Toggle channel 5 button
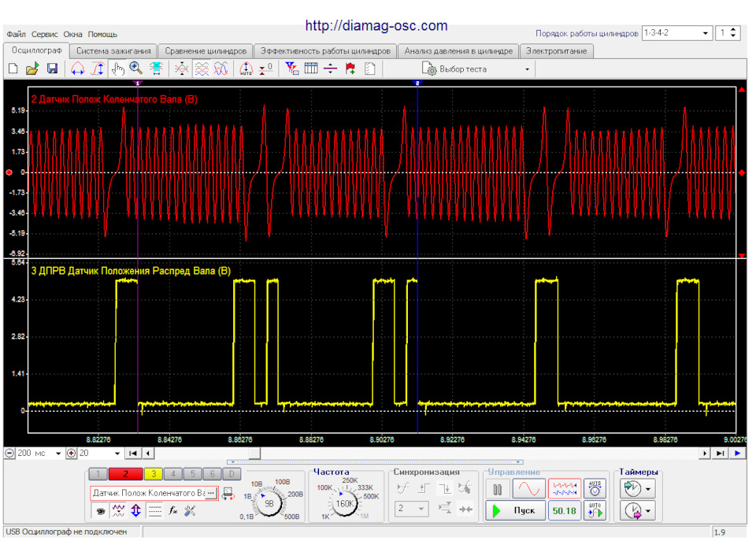 click(192, 474)
